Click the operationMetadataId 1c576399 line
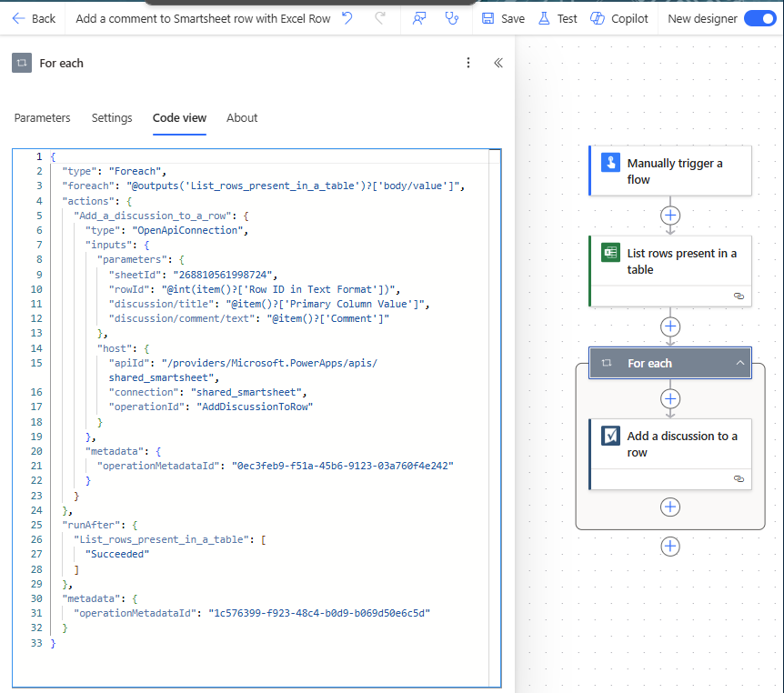 252,614
